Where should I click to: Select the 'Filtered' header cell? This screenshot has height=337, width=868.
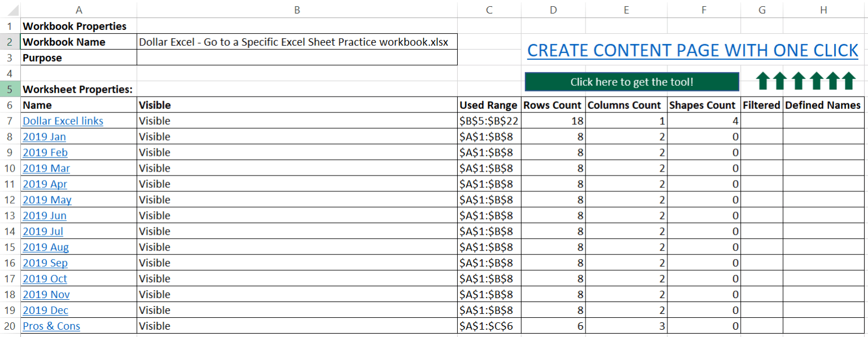pos(762,105)
